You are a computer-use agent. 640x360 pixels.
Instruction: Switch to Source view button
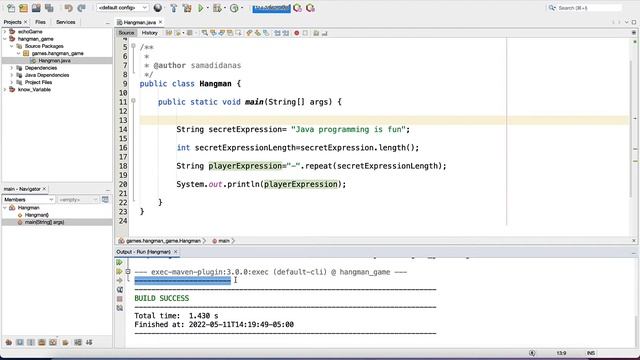(126, 33)
